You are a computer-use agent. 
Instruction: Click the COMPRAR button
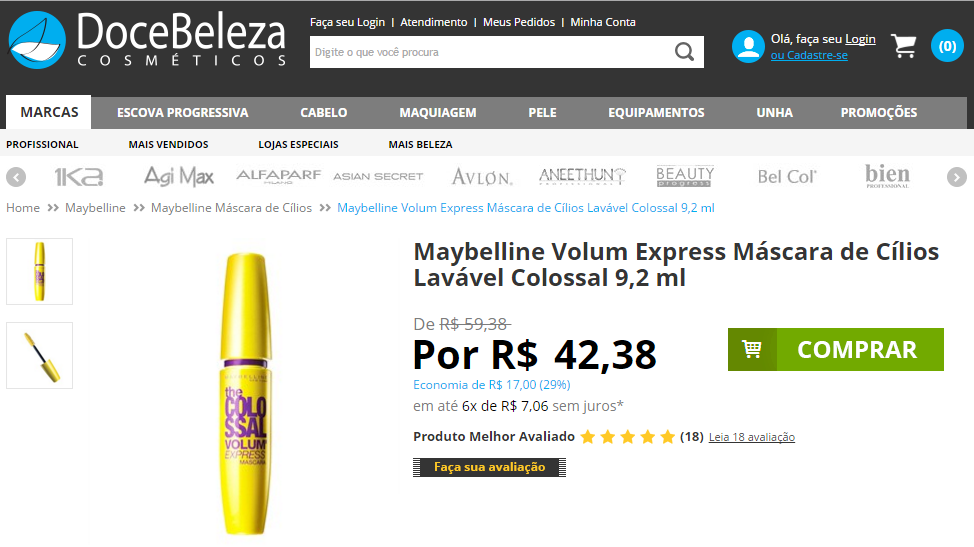(835, 350)
